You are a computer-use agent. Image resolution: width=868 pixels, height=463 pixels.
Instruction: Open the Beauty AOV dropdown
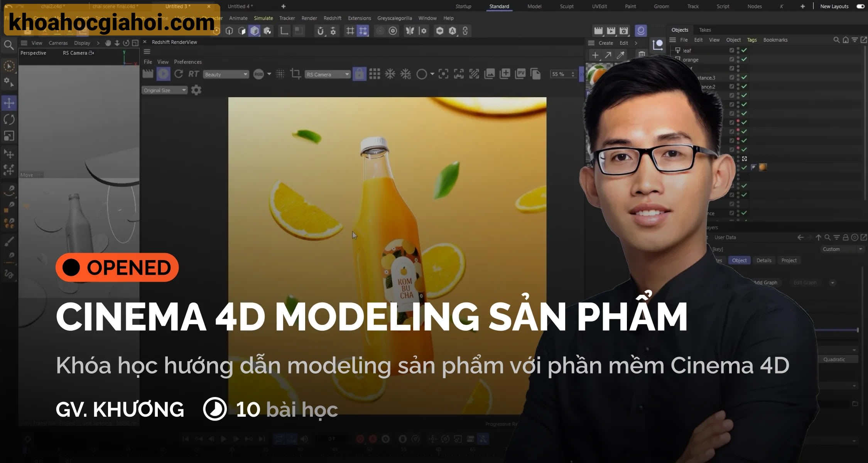(226, 74)
